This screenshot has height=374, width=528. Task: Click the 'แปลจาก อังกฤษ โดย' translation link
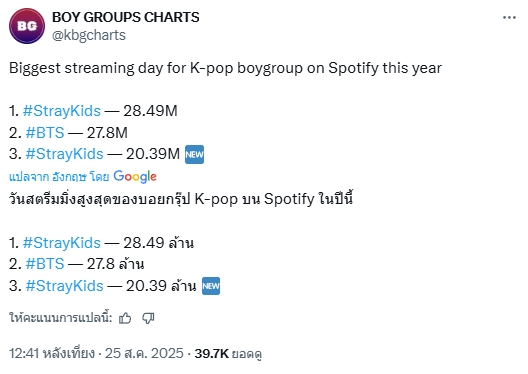coord(59,177)
